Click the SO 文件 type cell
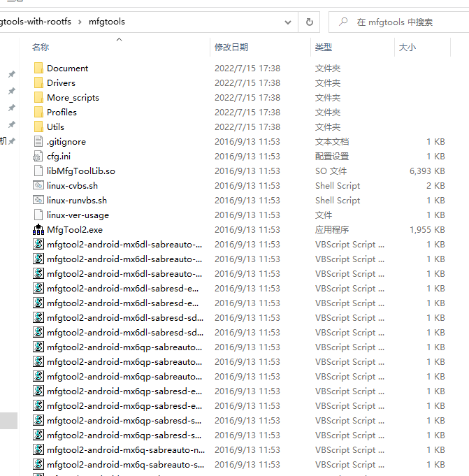 click(331, 171)
